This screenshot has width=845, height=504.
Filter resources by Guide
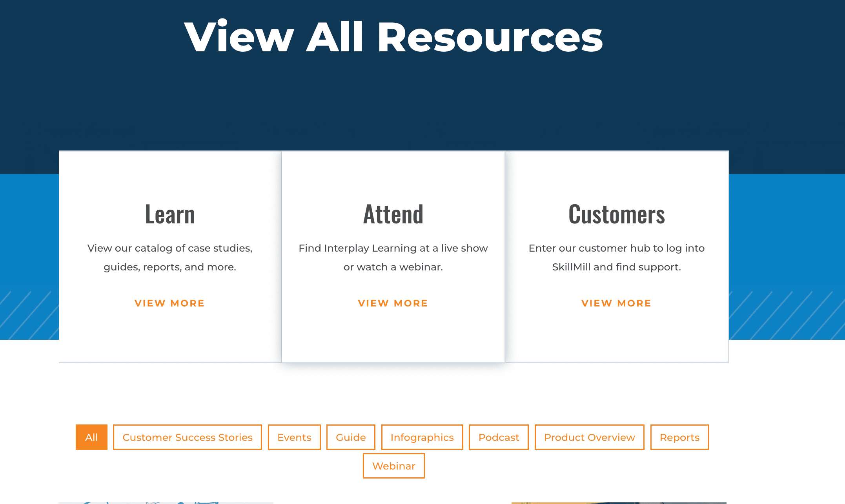350,437
